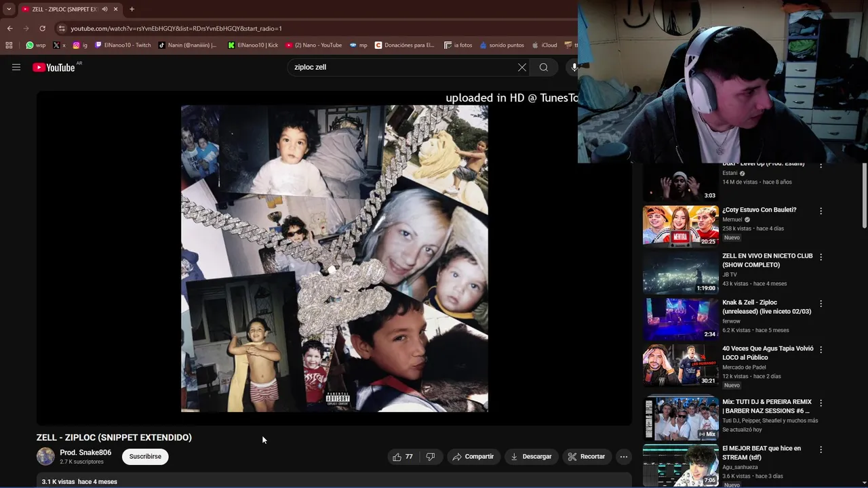The height and width of the screenshot is (488, 868).
Task: Open the YouTube hamburger guide menu
Action: 16,67
